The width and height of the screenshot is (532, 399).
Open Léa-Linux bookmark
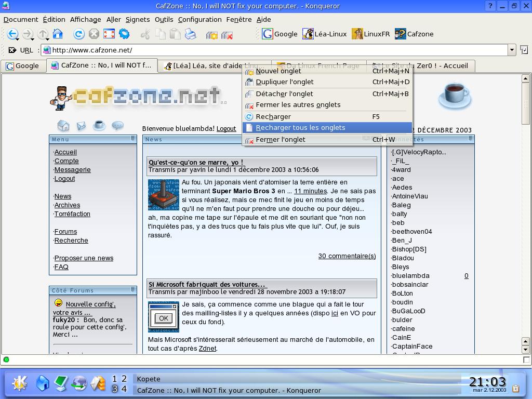(x=324, y=34)
